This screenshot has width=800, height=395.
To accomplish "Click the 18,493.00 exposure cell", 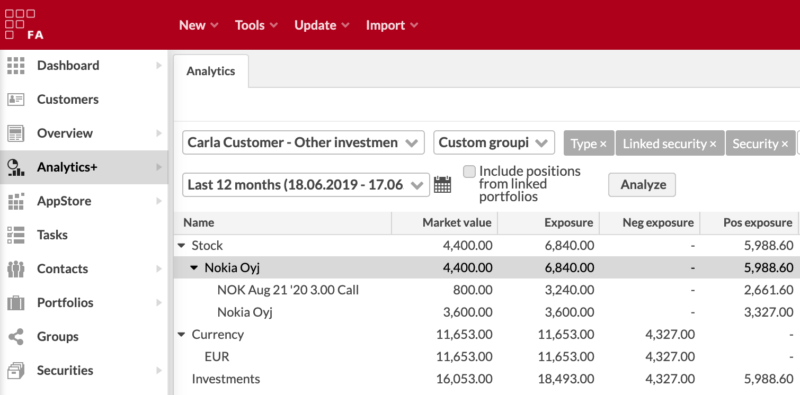I will [566, 379].
